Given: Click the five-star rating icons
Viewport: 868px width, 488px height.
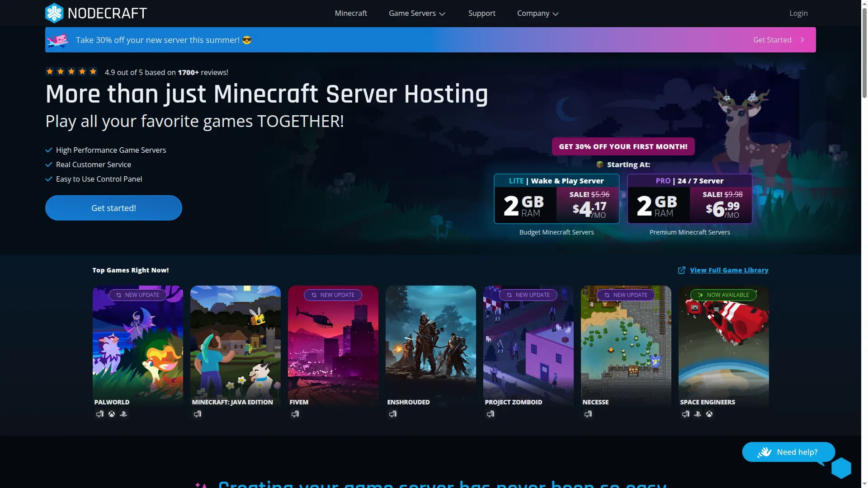Looking at the screenshot, I should [x=71, y=71].
